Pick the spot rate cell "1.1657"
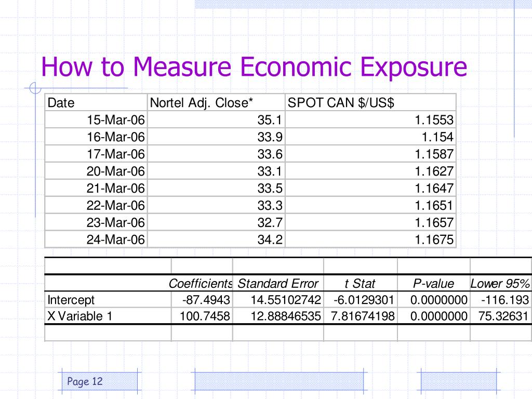 tap(370, 222)
